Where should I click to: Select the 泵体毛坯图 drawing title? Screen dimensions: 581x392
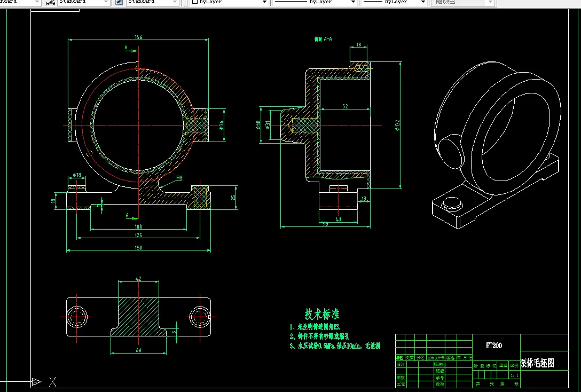pos(537,363)
